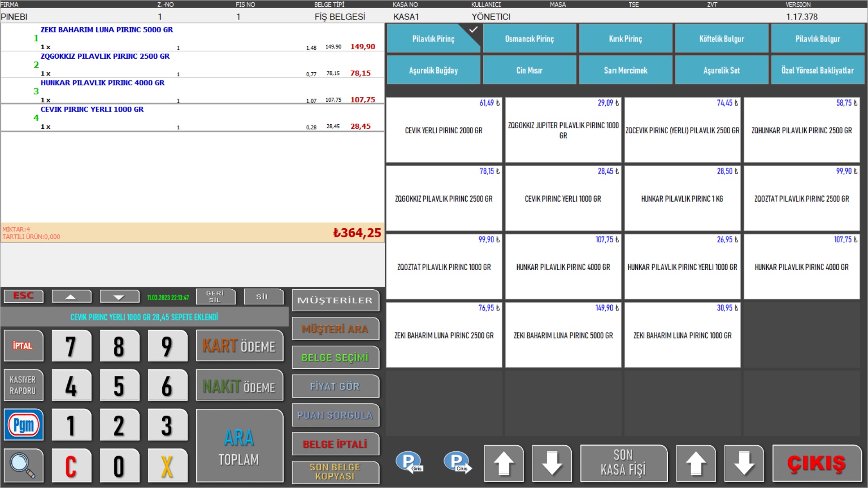The width and height of the screenshot is (868, 488).
Task: Click the parking Cikis icon
Action: click(x=458, y=463)
